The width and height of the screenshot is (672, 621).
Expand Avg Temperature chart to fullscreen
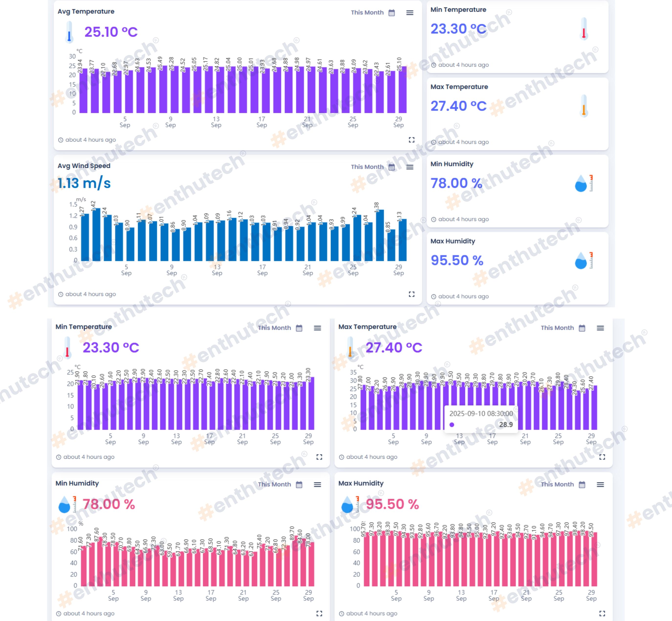(x=411, y=140)
